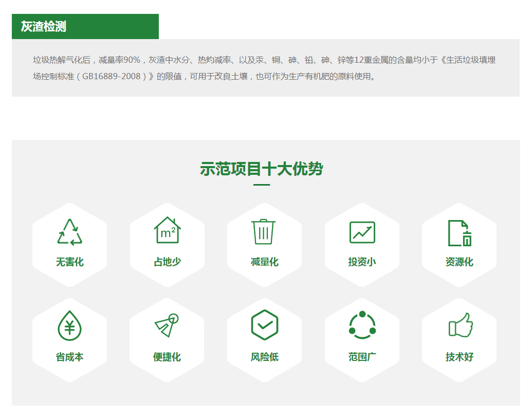Screen dimensions: 532x418
Task: Select the yen droplet icon
Action: point(69,325)
